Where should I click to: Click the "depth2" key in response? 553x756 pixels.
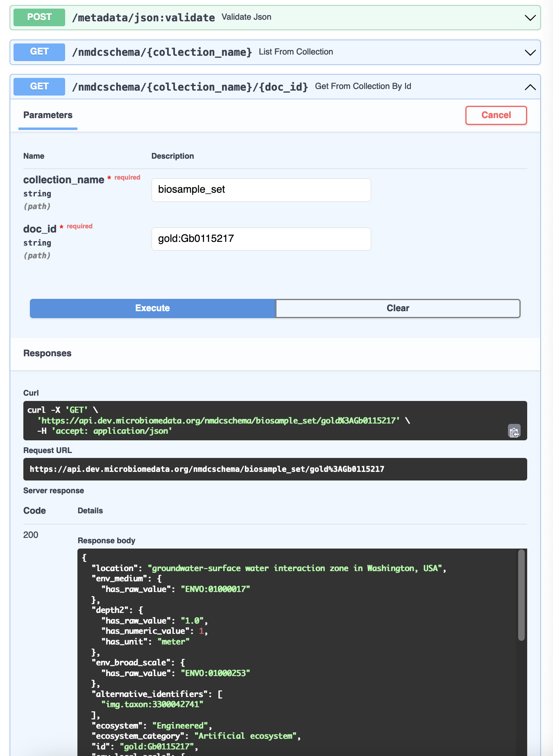[x=110, y=610]
